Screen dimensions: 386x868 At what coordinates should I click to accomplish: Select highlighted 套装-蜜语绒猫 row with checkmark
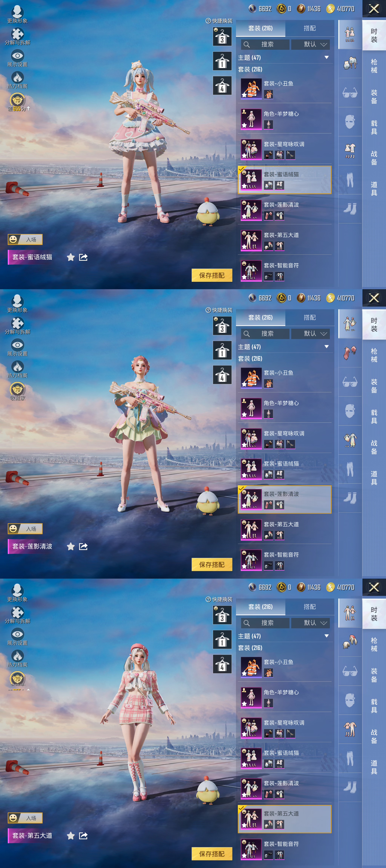[285, 180]
